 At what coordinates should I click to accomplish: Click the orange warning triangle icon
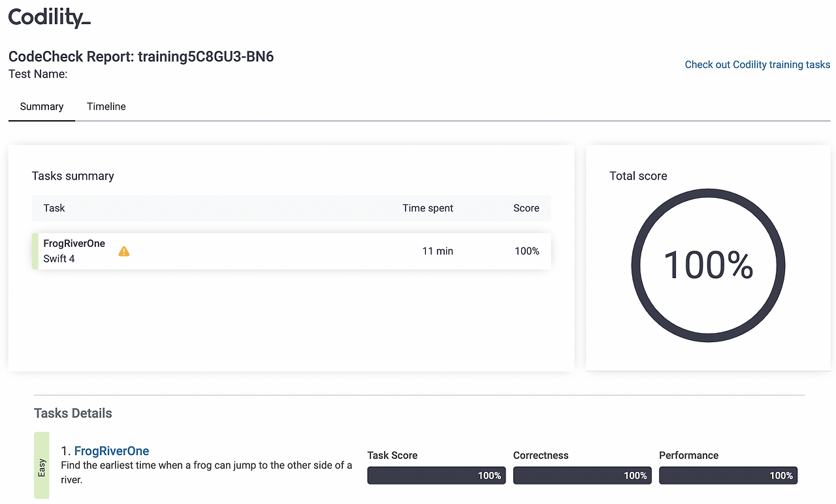[x=124, y=251]
